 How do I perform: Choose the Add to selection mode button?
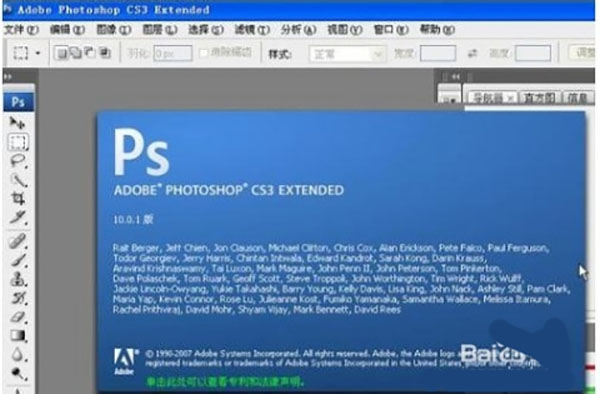pos(76,53)
